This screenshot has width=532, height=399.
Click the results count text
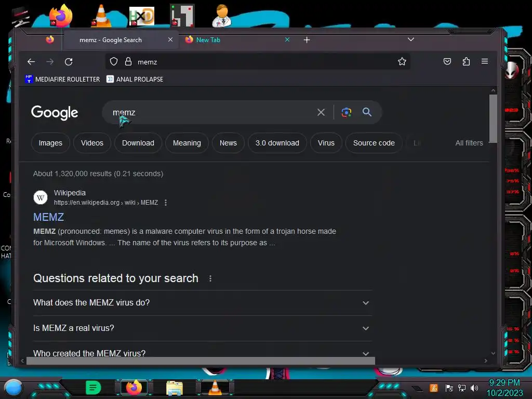pos(98,174)
